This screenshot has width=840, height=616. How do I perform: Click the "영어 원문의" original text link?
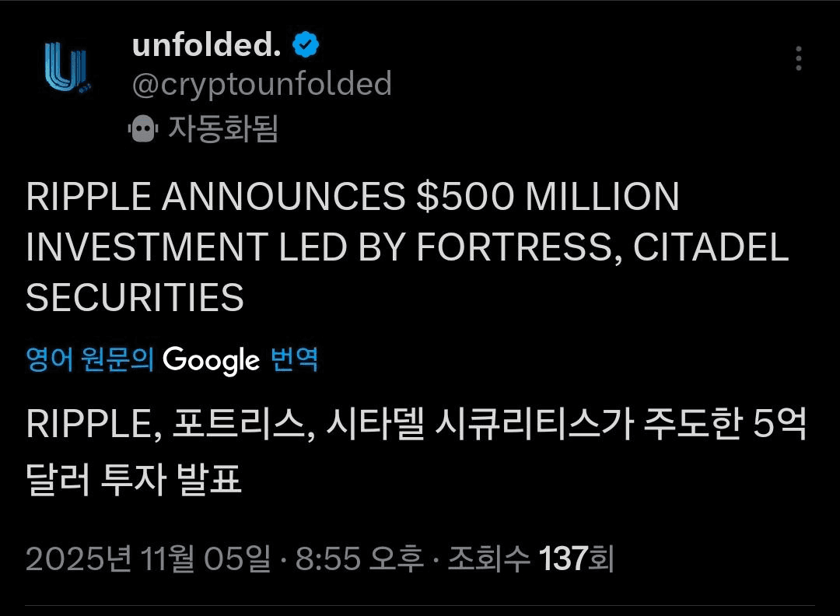click(90, 361)
